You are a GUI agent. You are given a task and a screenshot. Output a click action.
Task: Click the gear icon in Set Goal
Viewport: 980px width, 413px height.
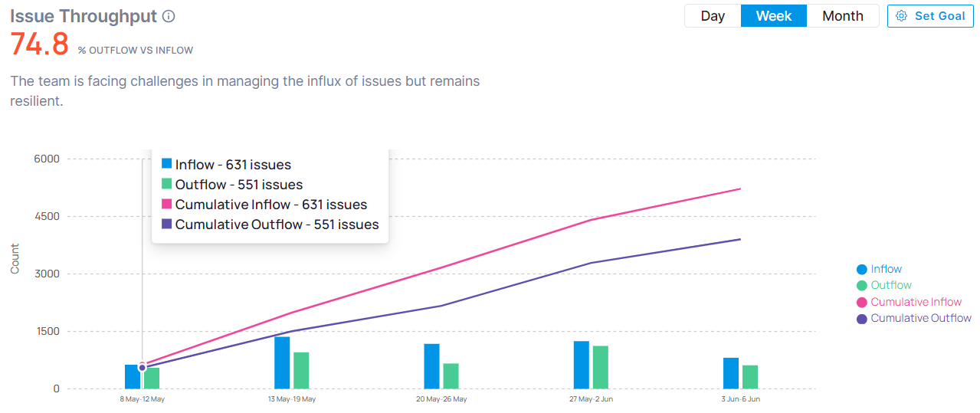(901, 16)
